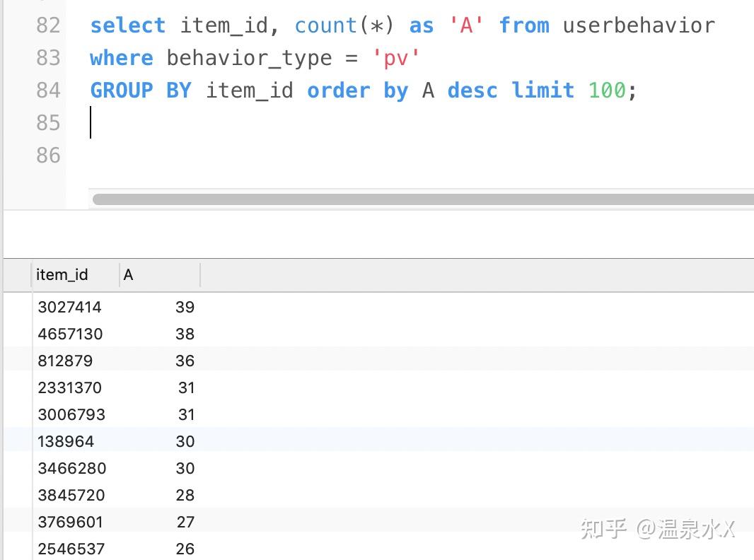Click the 'A' alias string on line 82

point(467,25)
